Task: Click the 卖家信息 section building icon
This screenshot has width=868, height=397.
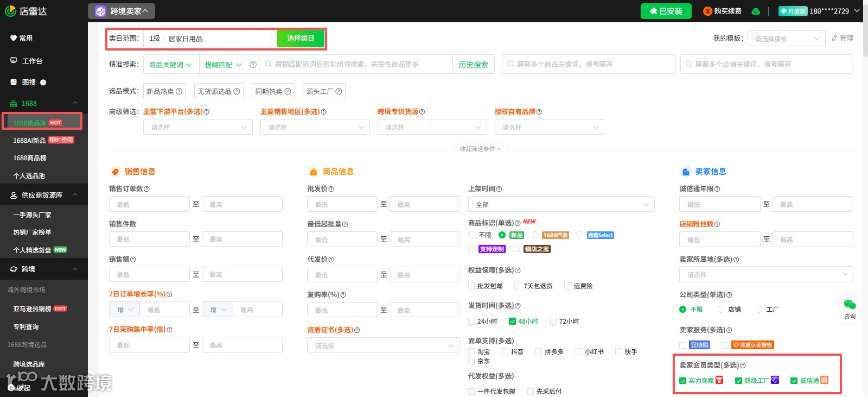Action: click(686, 172)
